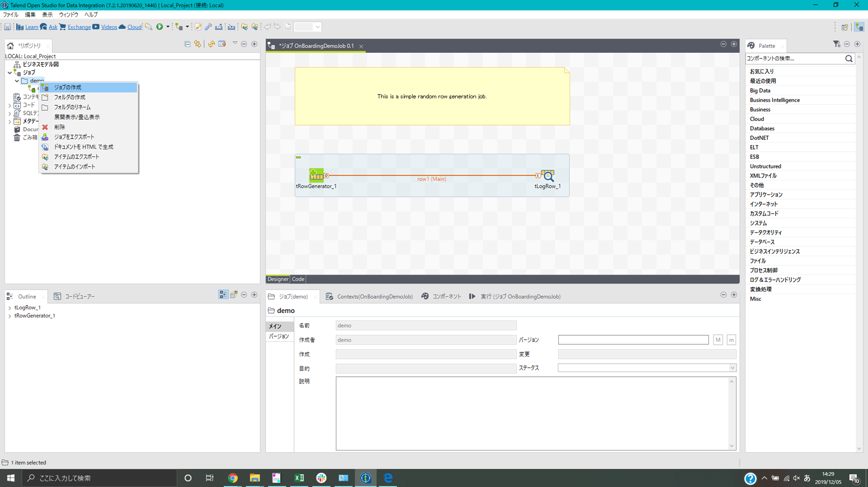
Task: Click the バージョン input field
Action: pos(633,340)
